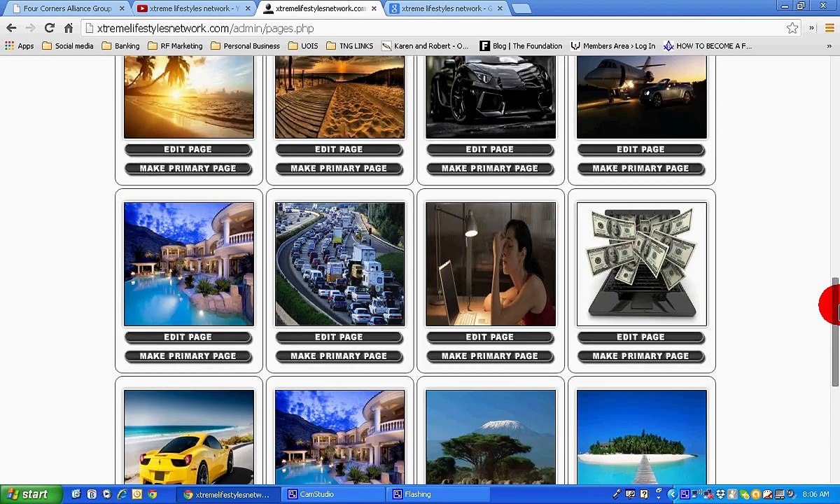Launch Internet Explorer from quick launch
Viewport: 840px width, 504px height.
click(122, 494)
